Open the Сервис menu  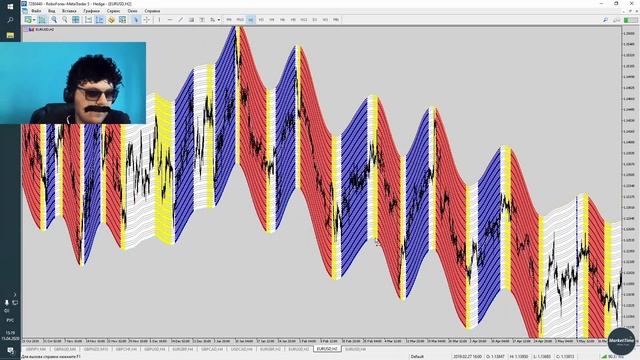point(113,11)
